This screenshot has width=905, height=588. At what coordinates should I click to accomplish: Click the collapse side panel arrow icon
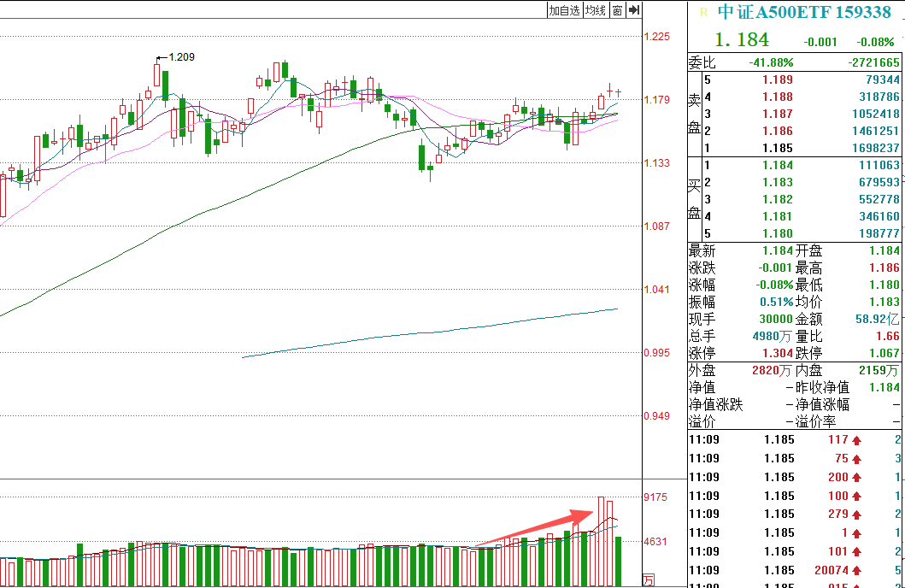tap(633, 10)
